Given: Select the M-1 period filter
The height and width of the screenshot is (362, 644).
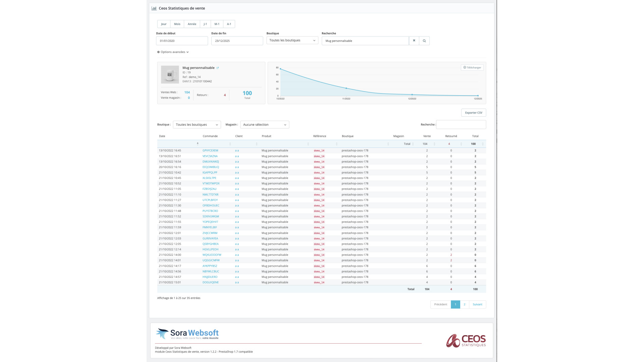Looking at the screenshot, I should pyautogui.click(x=217, y=24).
